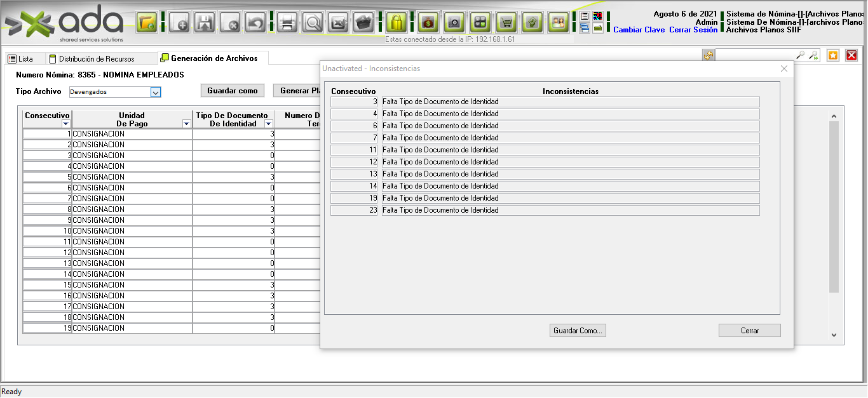Screen dimensions: 868x398
Task: Click the Cambiar Clave link
Action: pos(639,30)
